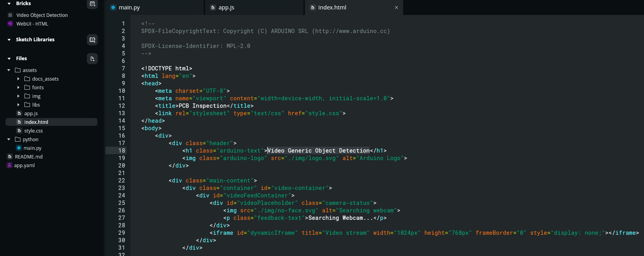Click the python folder icon
The width and height of the screenshot is (644, 256).
pyautogui.click(x=18, y=139)
